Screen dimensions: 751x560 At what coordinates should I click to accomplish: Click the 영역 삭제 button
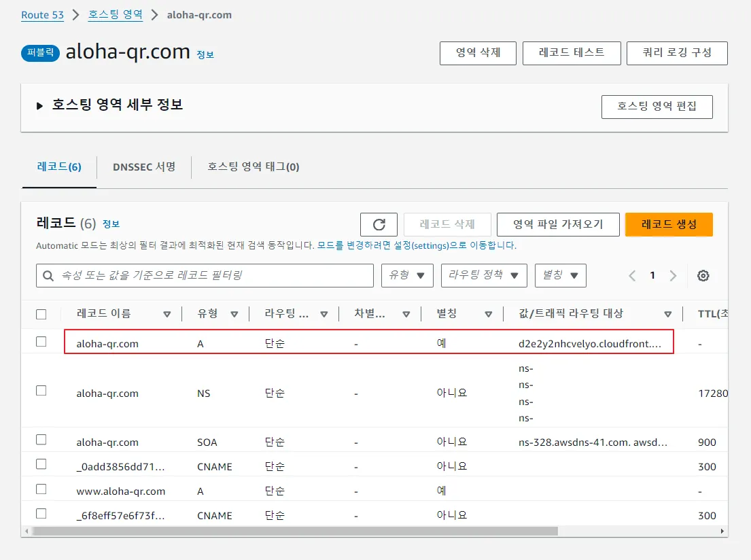point(478,53)
